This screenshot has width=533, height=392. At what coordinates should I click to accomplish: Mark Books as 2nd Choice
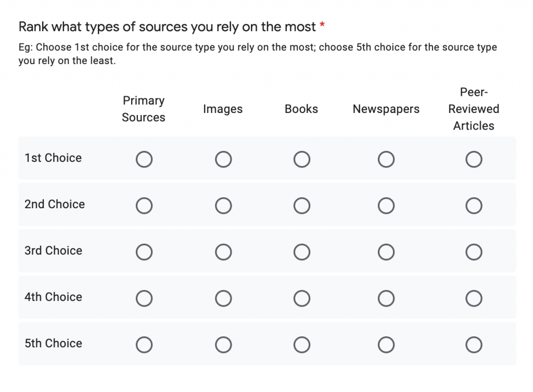pyautogui.click(x=302, y=206)
